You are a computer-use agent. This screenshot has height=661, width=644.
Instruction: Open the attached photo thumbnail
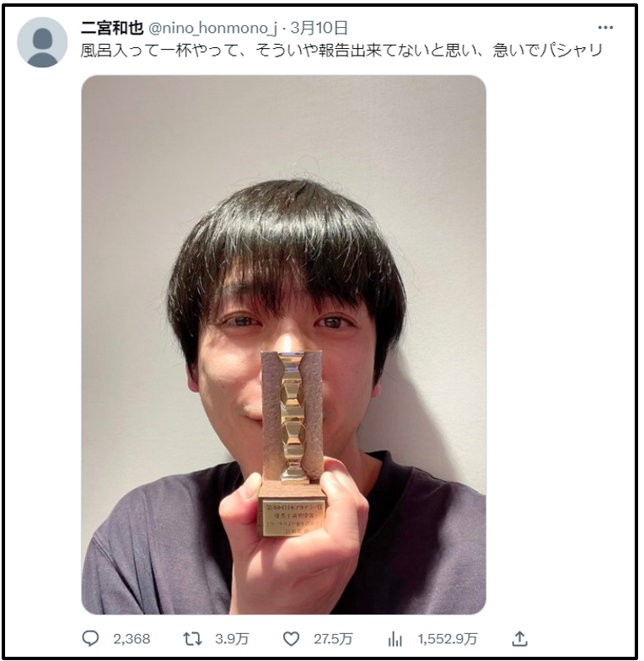[283, 344]
